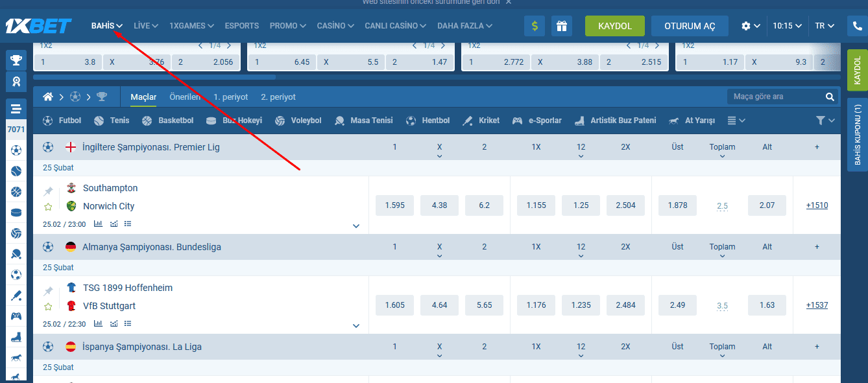The image size is (868, 383).
Task: Close the top notification banner
Action: [x=509, y=2]
